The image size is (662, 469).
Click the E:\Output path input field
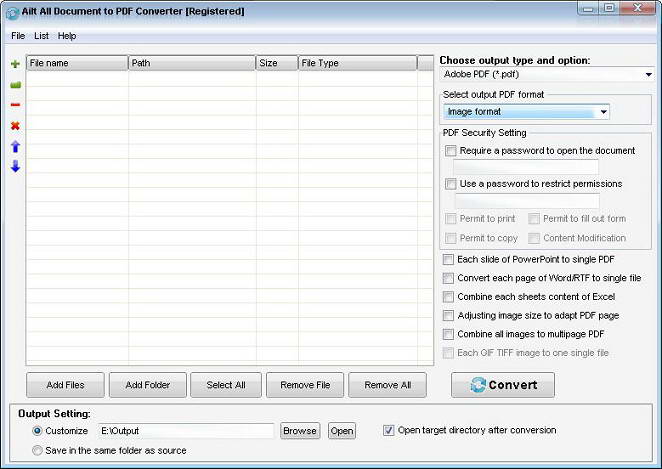186,431
